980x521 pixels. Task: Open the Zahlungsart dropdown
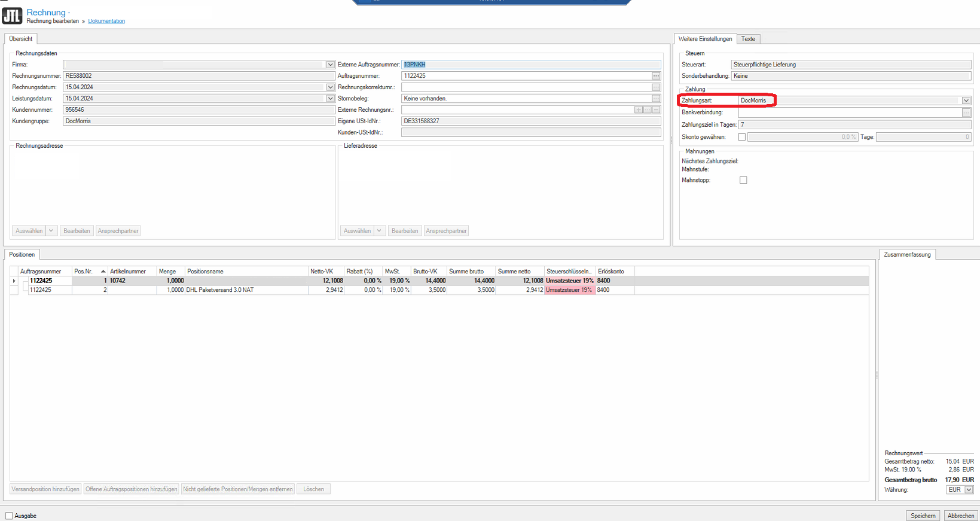(966, 100)
